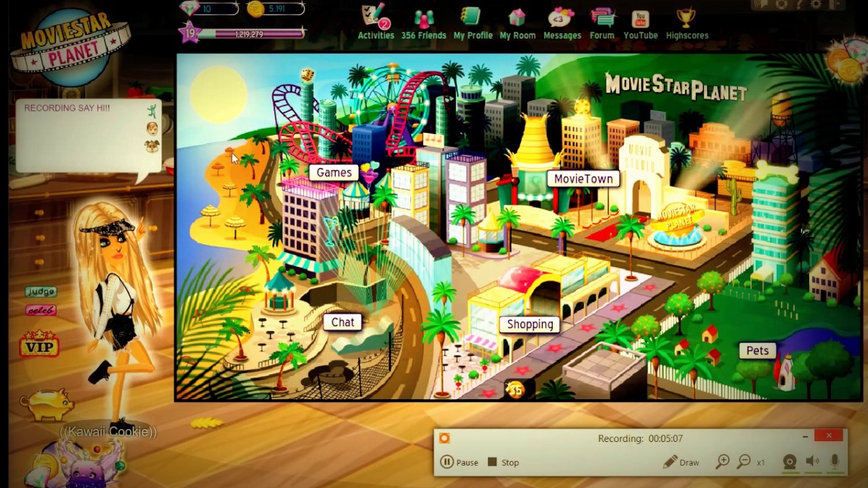Stop the screen recording

pyautogui.click(x=503, y=462)
